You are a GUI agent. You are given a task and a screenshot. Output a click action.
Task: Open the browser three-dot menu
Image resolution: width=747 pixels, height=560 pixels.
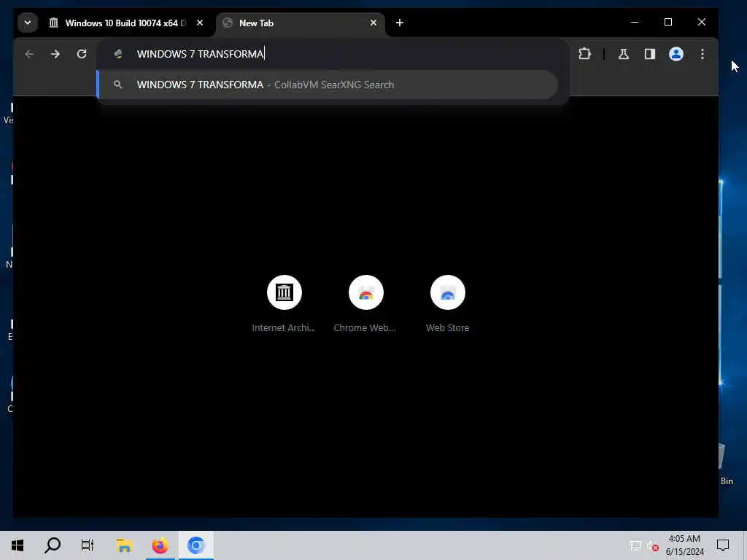click(703, 54)
